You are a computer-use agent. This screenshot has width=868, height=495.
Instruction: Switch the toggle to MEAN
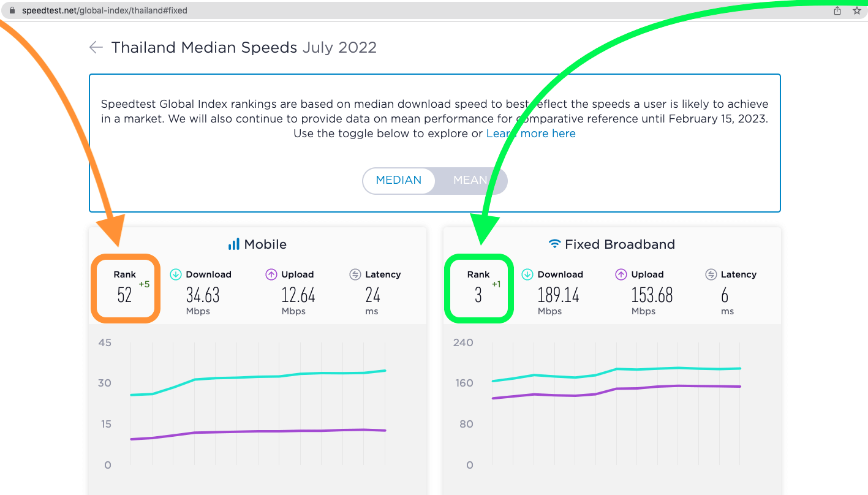pos(470,180)
